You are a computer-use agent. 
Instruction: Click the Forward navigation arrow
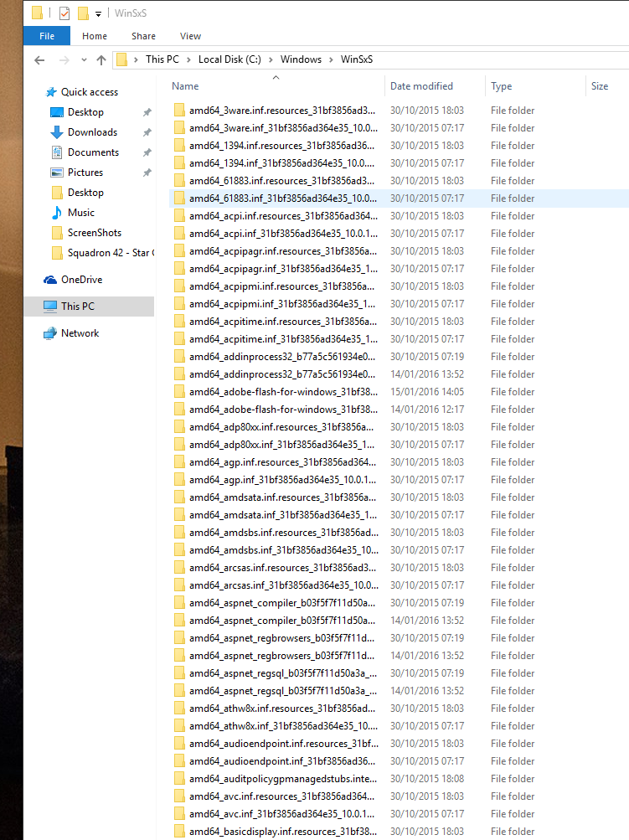pos(64,60)
